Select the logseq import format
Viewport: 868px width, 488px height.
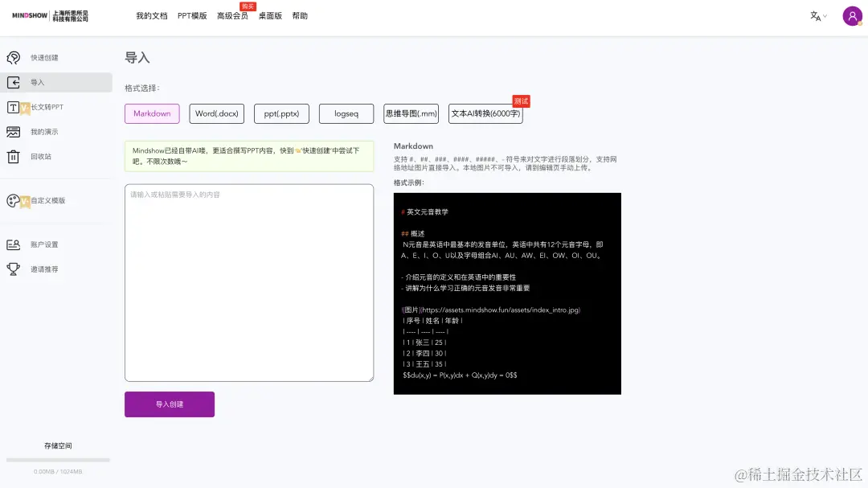pyautogui.click(x=346, y=113)
